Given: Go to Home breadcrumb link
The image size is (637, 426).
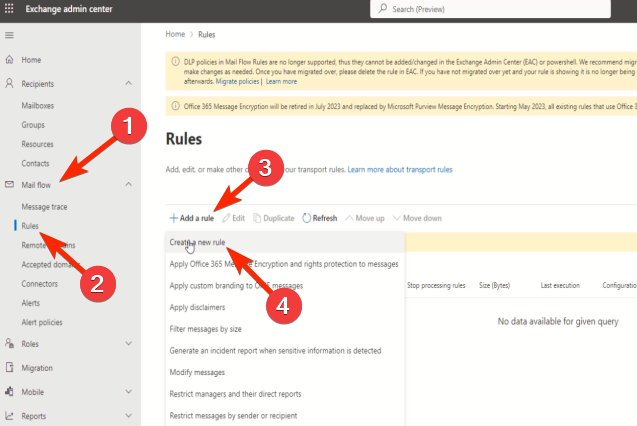Looking at the screenshot, I should pyautogui.click(x=175, y=34).
